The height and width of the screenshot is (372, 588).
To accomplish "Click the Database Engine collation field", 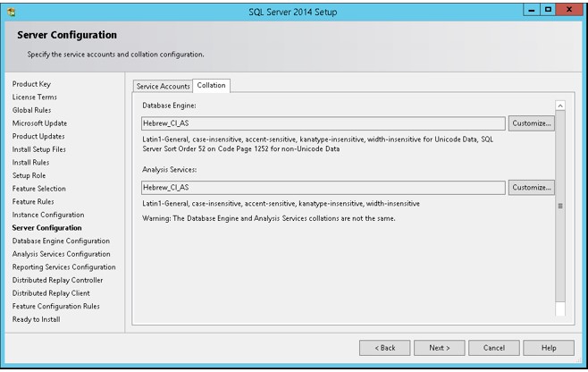I will (323, 123).
